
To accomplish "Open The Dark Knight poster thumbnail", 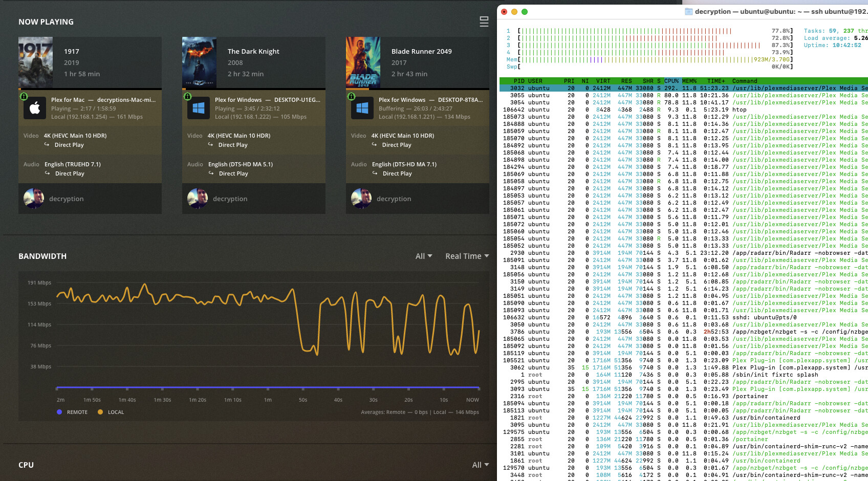I will pos(199,62).
